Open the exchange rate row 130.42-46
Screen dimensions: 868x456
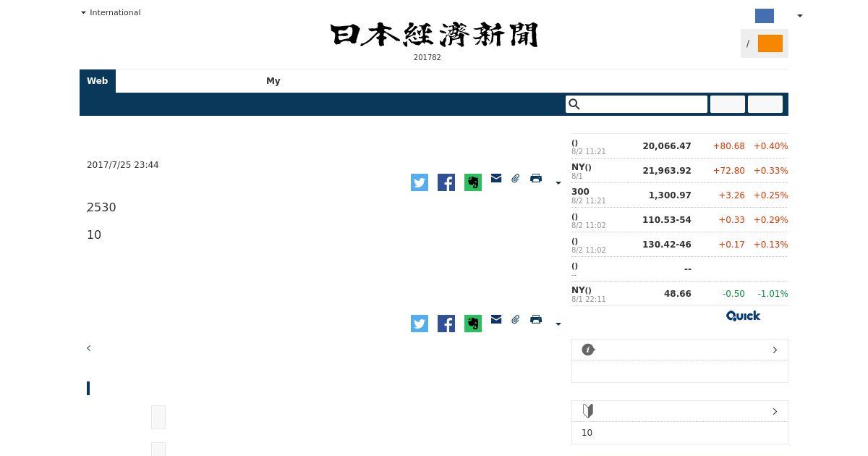680,245
